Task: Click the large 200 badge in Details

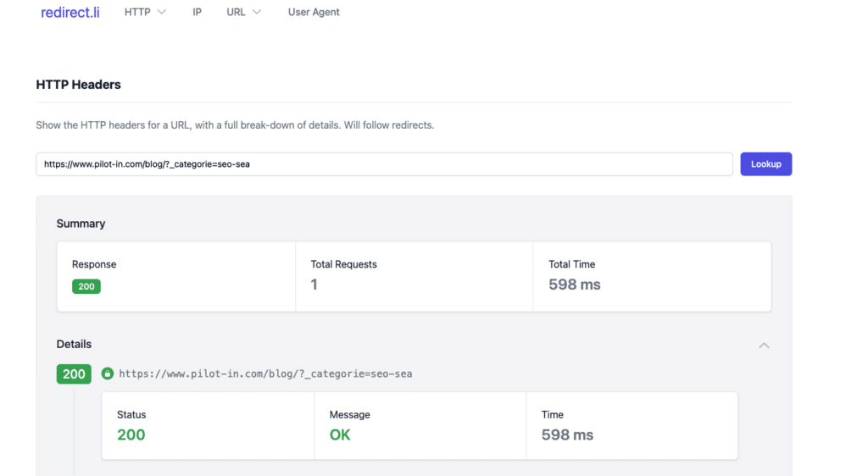Action: point(74,374)
